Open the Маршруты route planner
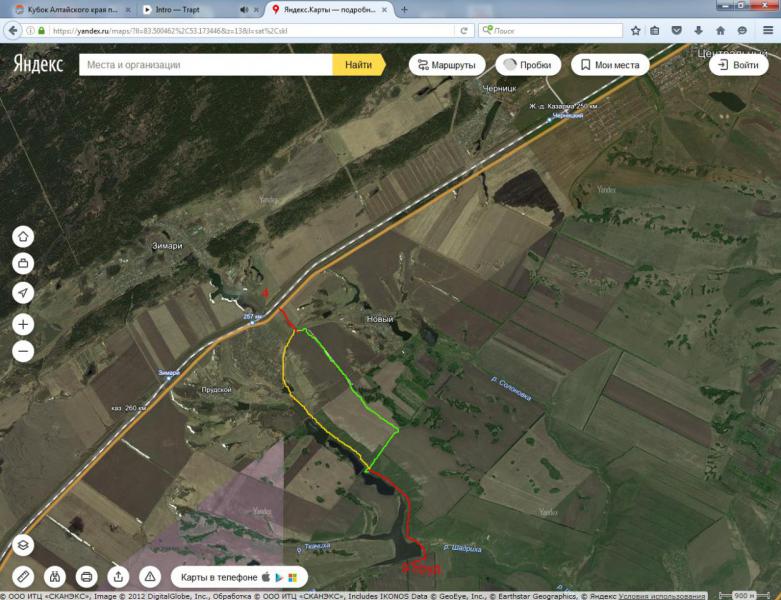Viewport: 781px width, 600px height. click(x=447, y=65)
